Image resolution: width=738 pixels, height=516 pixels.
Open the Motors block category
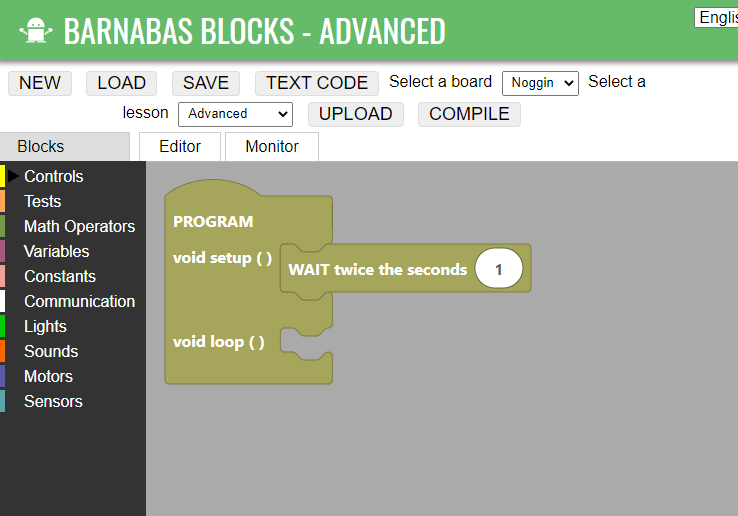click(x=48, y=376)
